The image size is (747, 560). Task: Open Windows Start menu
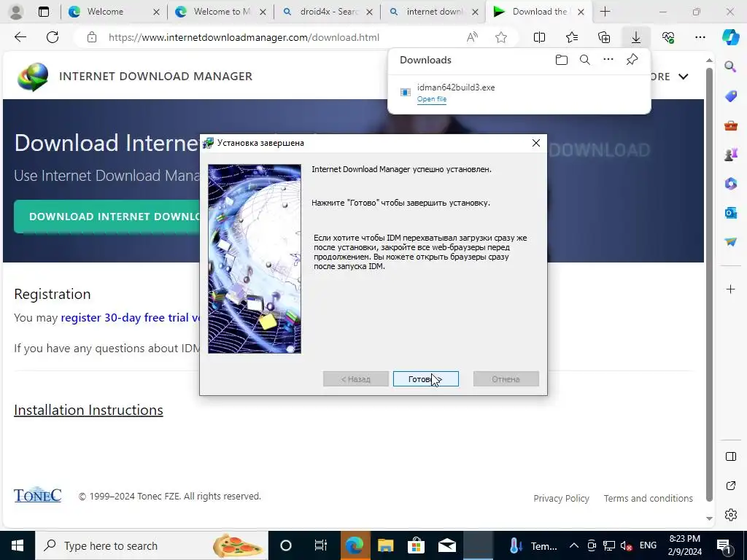18,545
